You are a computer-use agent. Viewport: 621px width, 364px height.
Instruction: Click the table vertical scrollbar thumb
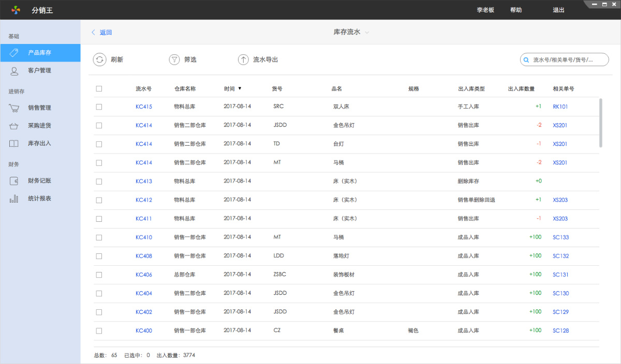600,123
